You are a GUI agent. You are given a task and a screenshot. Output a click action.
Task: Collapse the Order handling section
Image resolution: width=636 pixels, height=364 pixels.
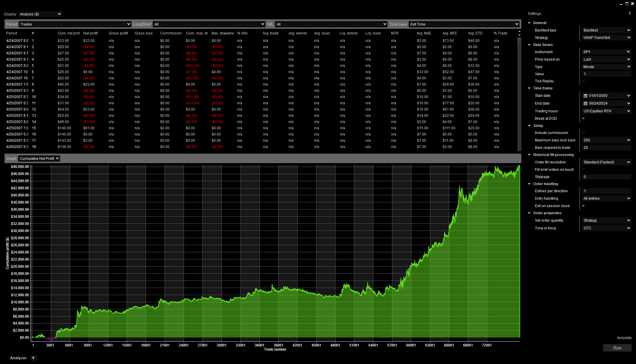529,184
